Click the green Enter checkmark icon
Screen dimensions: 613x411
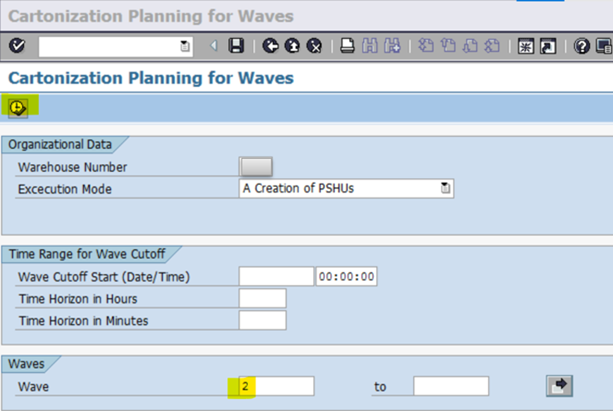point(18,46)
